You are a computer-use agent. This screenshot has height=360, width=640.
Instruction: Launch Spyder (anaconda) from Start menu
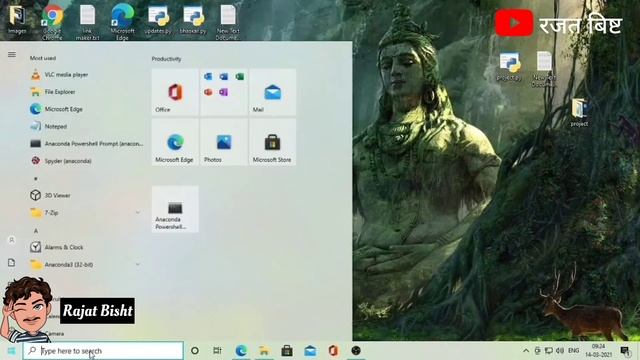[x=61, y=161]
